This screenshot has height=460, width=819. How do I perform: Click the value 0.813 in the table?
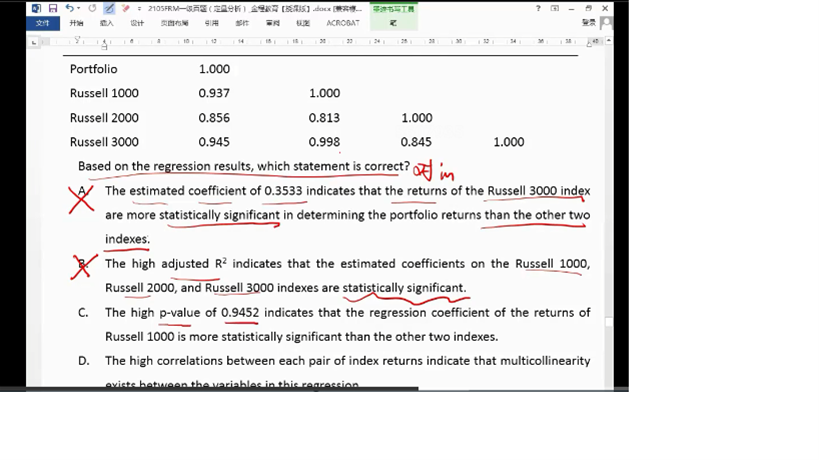[324, 117]
